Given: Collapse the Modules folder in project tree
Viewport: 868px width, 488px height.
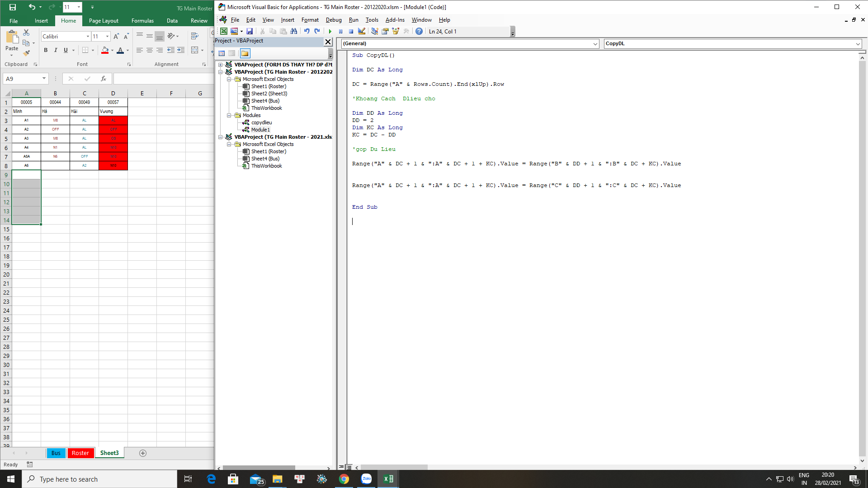Looking at the screenshot, I should tap(229, 115).
